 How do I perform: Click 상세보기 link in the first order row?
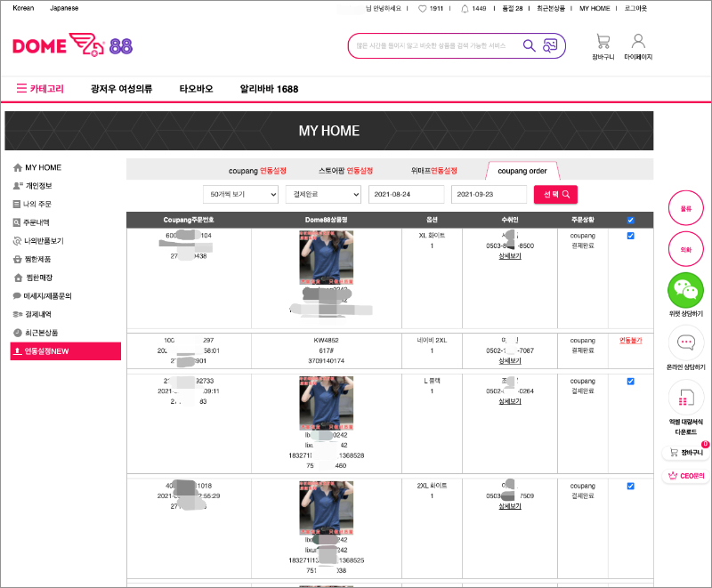[509, 255]
